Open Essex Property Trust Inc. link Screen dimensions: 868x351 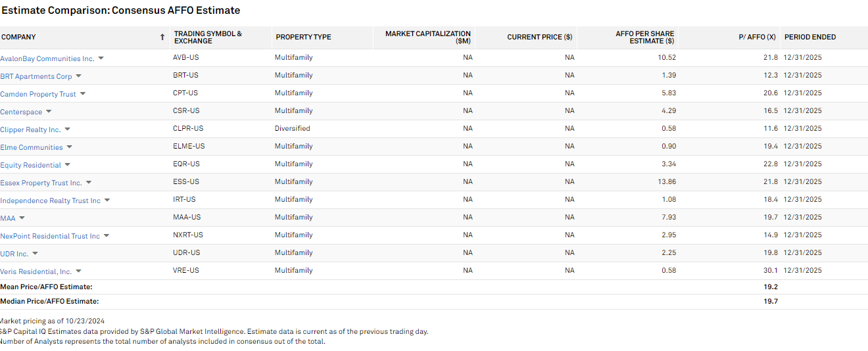41,183
